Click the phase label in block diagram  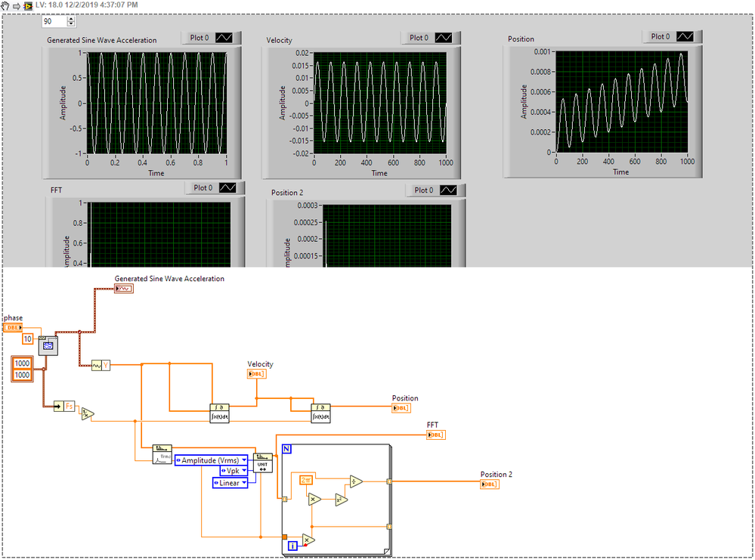(13, 318)
